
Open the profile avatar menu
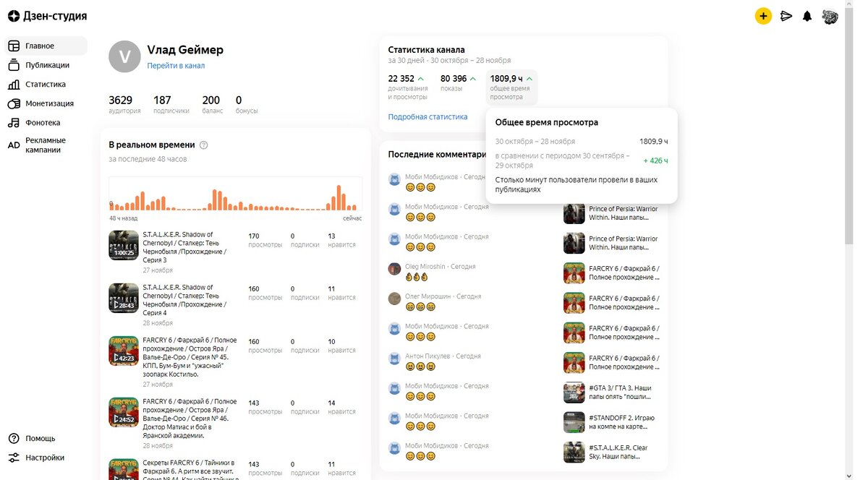click(x=830, y=16)
